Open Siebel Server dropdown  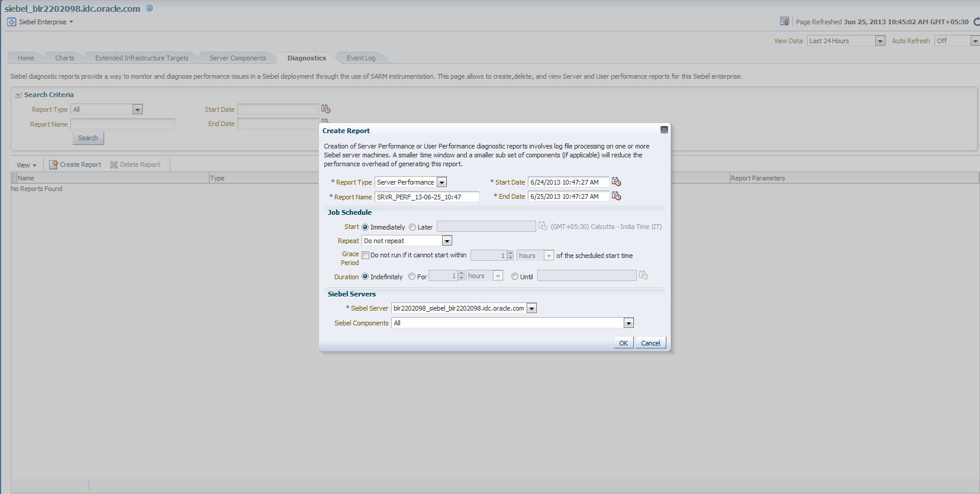pos(531,308)
